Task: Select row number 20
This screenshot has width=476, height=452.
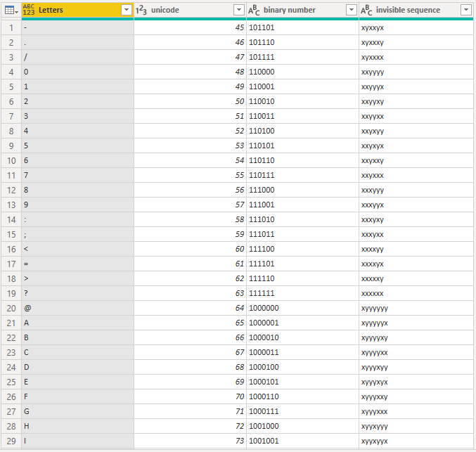Action: pyautogui.click(x=11, y=308)
